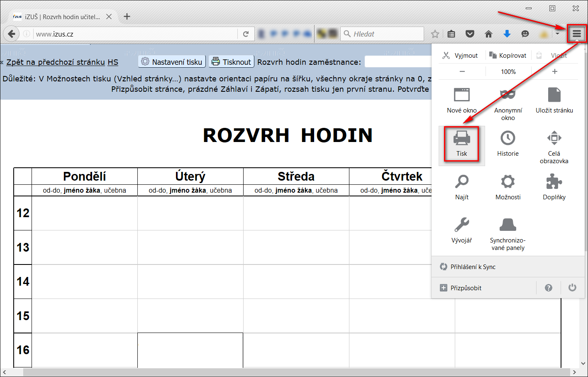Viewport: 588px width, 377px height.
Task: Click Přizpůsobit in menu footer
Action: [x=466, y=288]
